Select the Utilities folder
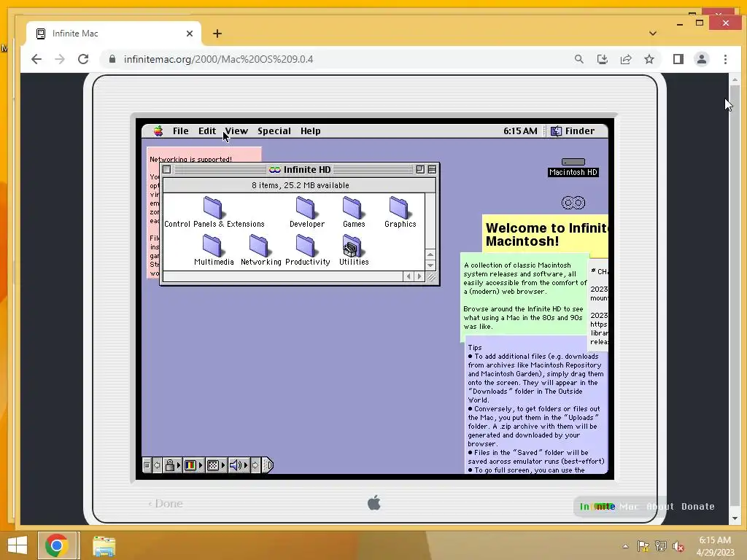This screenshot has height=560, width=747. 354,250
